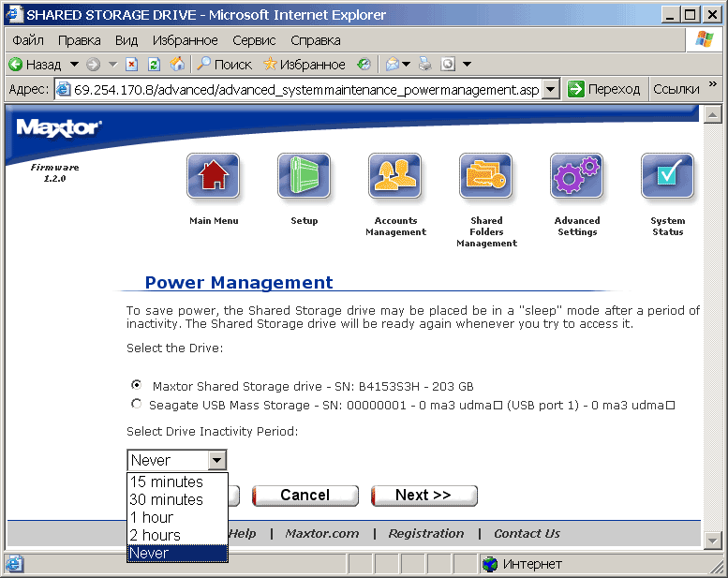This screenshot has width=728, height=578.
Task: Click the Refresh page icon
Action: pyautogui.click(x=154, y=64)
